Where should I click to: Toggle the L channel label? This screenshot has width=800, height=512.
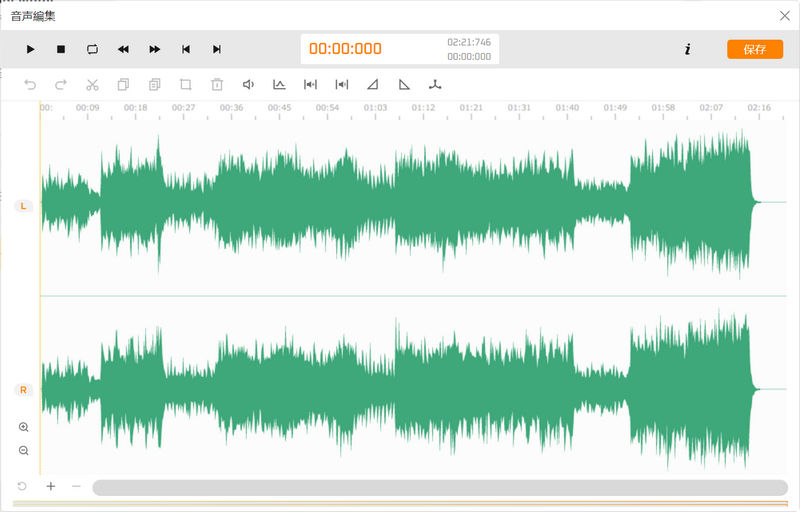(x=23, y=206)
